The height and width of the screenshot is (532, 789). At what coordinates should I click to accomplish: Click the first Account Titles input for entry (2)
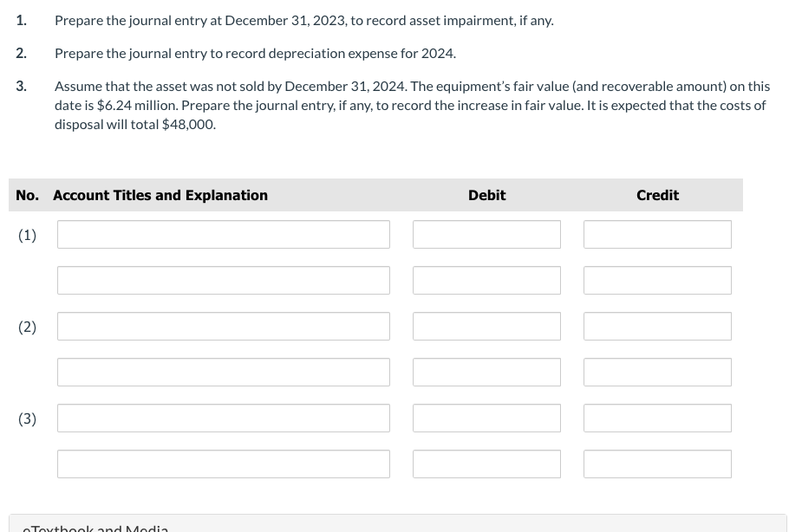[x=223, y=326]
